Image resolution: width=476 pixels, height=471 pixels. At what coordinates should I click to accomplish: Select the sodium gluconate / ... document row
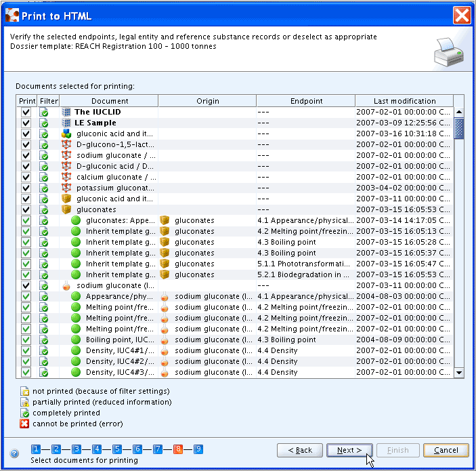[x=116, y=155]
